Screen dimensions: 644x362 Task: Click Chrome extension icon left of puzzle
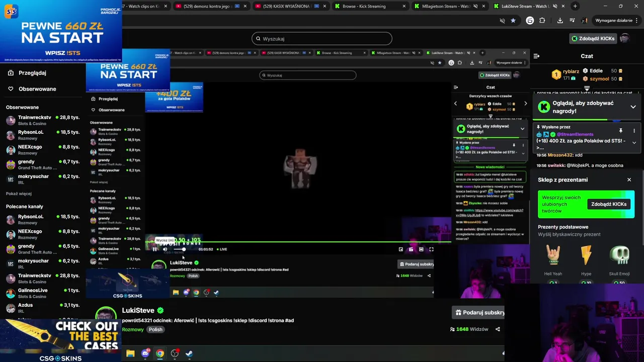530,21
